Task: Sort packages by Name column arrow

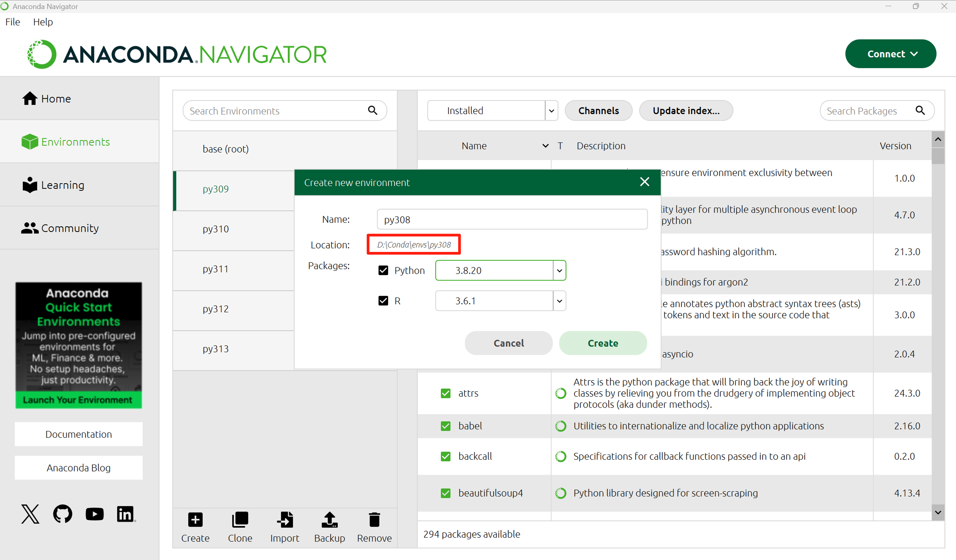Action: (x=545, y=146)
